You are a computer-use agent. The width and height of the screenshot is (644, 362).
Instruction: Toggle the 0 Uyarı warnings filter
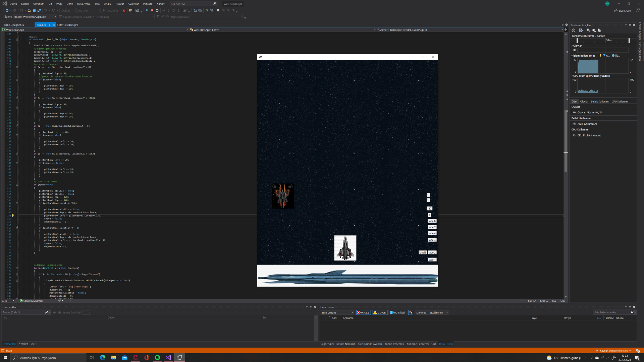coord(380,312)
